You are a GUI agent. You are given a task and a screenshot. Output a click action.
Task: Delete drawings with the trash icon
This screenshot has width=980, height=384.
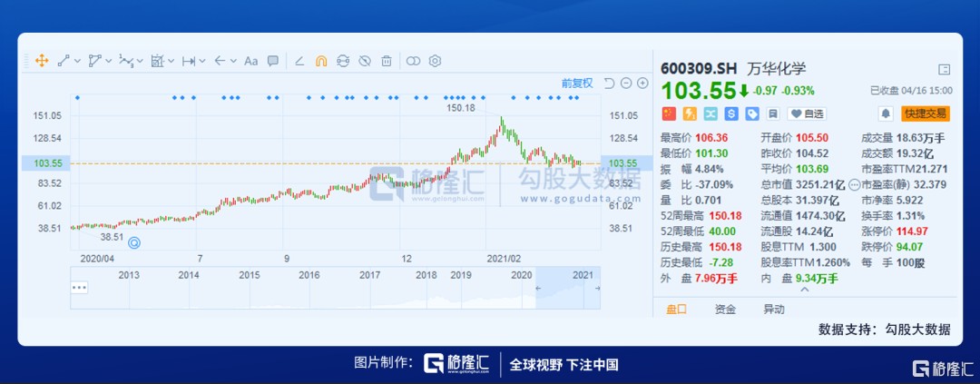point(387,61)
